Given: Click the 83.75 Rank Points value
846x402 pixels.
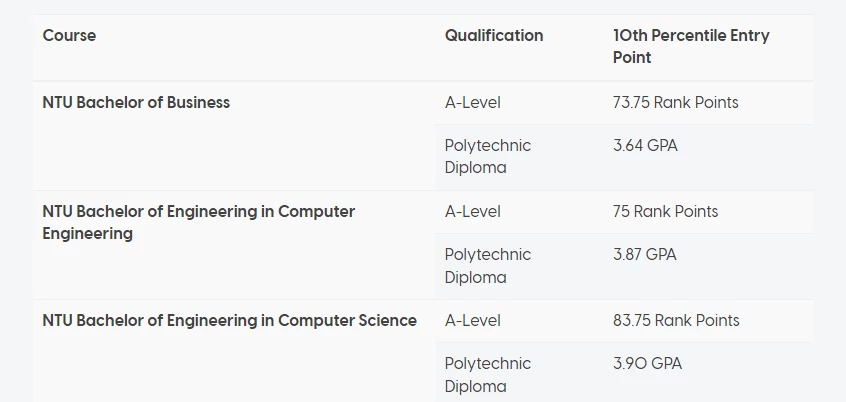Looking at the screenshot, I should pyautogui.click(x=676, y=321).
